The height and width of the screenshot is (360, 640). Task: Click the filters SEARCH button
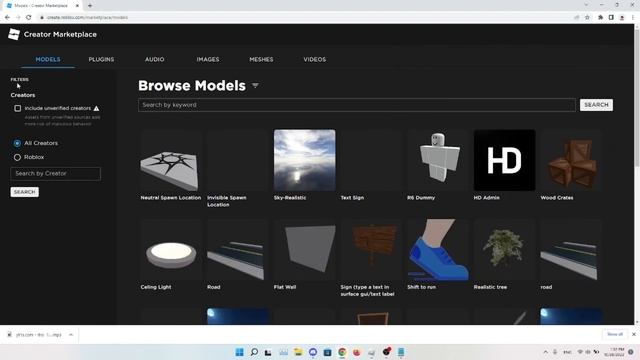click(24, 192)
